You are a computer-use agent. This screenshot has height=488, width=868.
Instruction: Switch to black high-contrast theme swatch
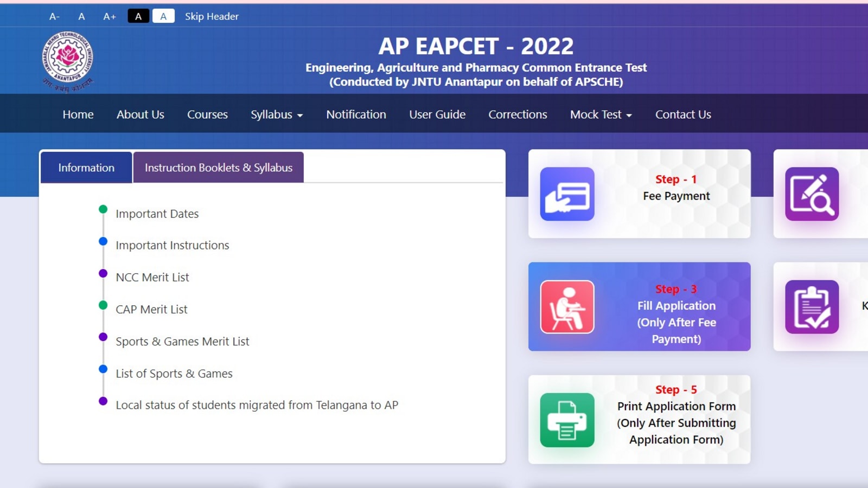[138, 16]
